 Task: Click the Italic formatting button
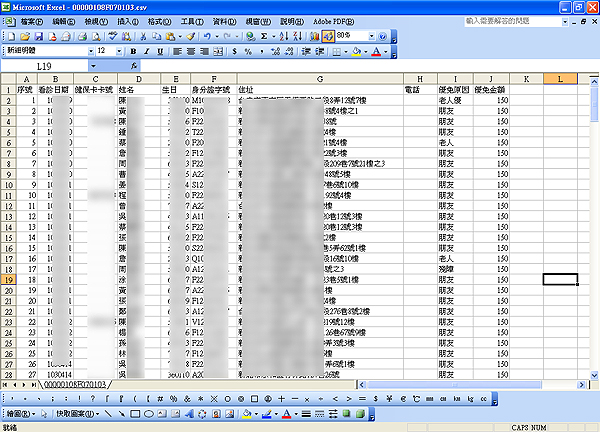pyautogui.click(x=146, y=51)
